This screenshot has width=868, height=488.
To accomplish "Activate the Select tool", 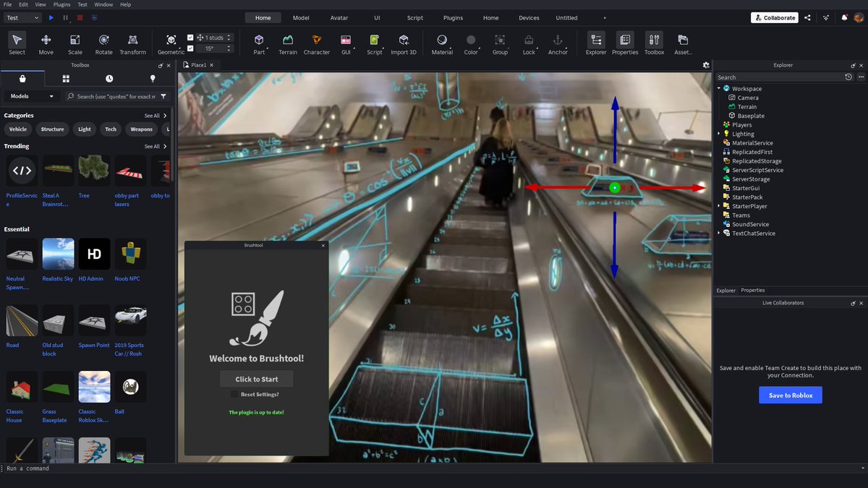I will coord(17,43).
